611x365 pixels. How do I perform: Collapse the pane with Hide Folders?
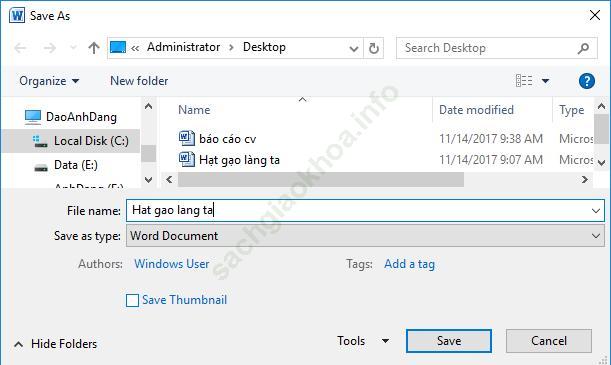point(56,344)
